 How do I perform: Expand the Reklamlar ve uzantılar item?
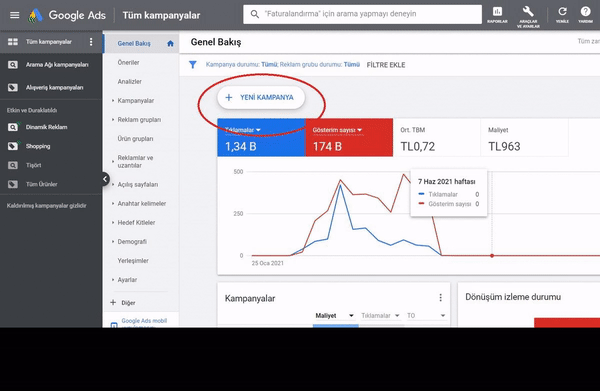(113, 161)
